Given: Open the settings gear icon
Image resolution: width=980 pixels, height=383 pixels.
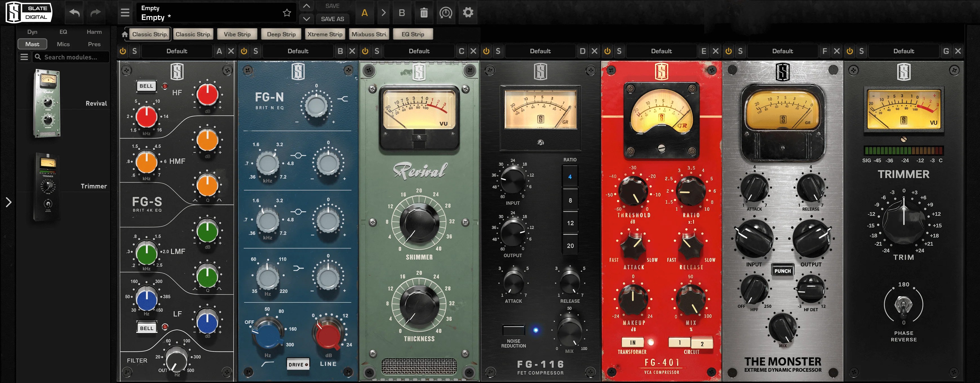Looking at the screenshot, I should tap(468, 13).
